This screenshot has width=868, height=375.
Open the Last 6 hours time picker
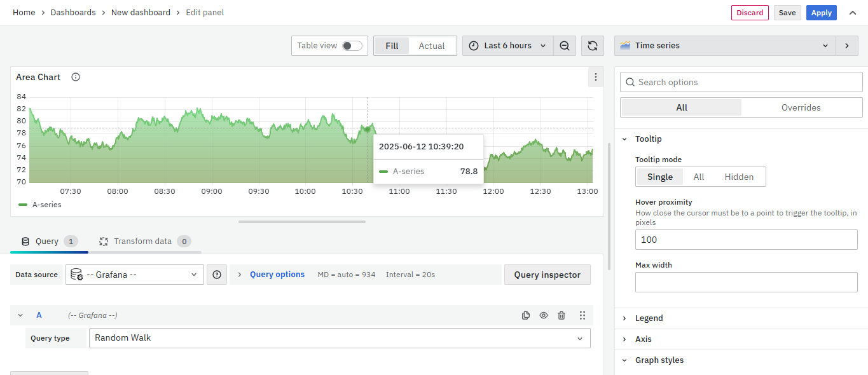(x=507, y=46)
